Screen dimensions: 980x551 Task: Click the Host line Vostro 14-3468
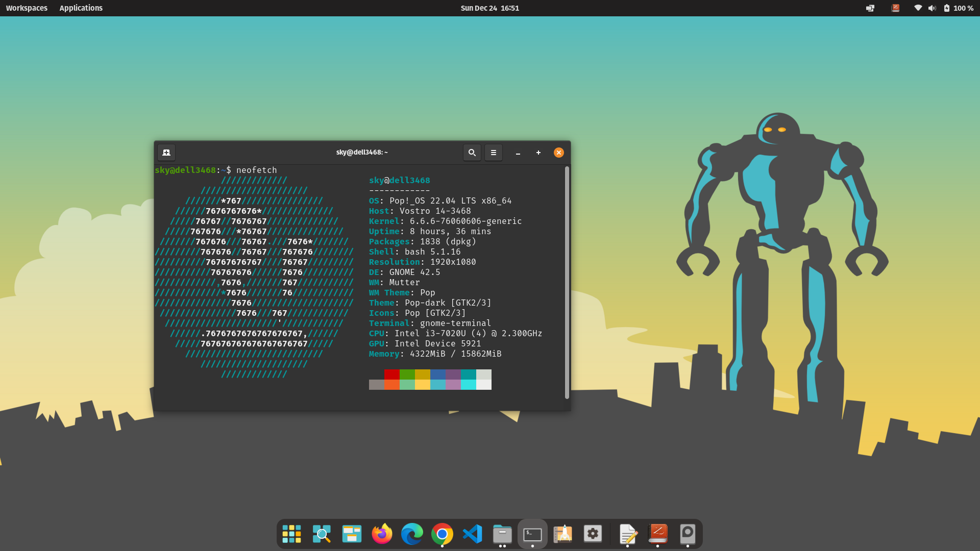pyautogui.click(x=420, y=211)
